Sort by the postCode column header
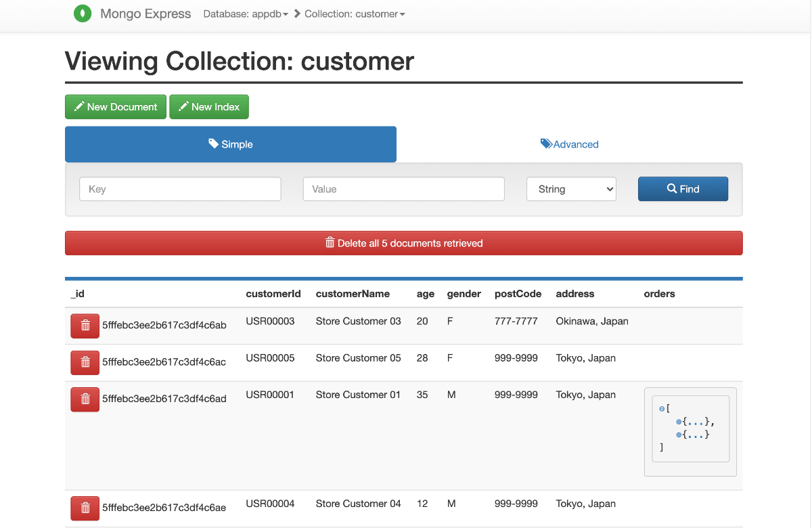Screen dimensions: 812x528 point(518,294)
